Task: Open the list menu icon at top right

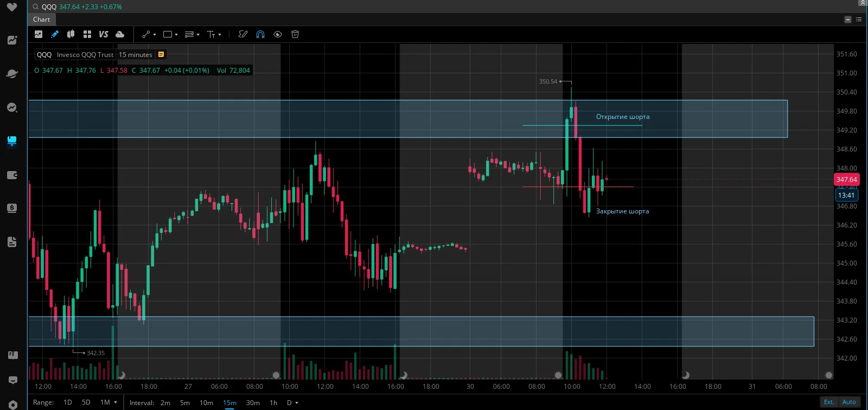Action: click(859, 20)
